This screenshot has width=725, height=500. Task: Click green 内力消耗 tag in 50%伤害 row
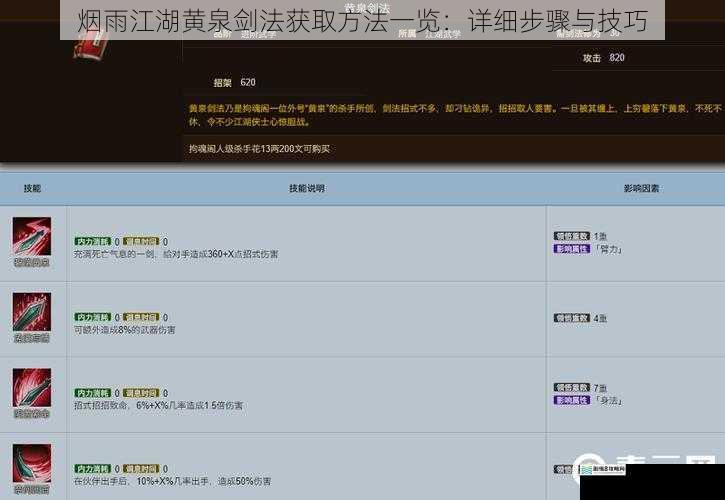click(x=92, y=469)
